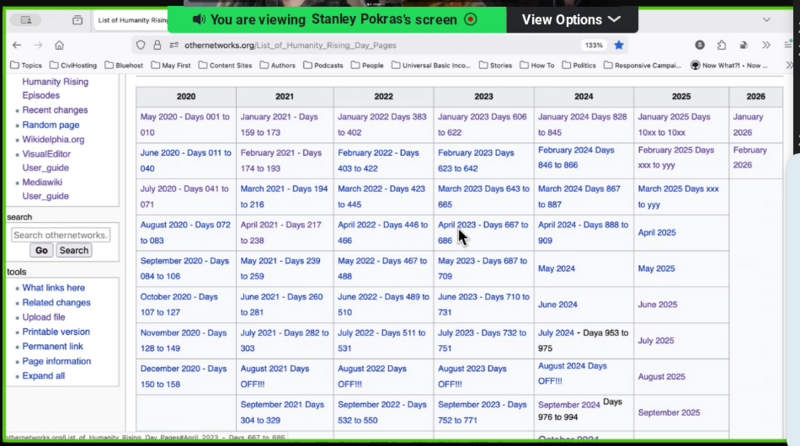Open the Podcasts bookmark folder

[x=323, y=65]
